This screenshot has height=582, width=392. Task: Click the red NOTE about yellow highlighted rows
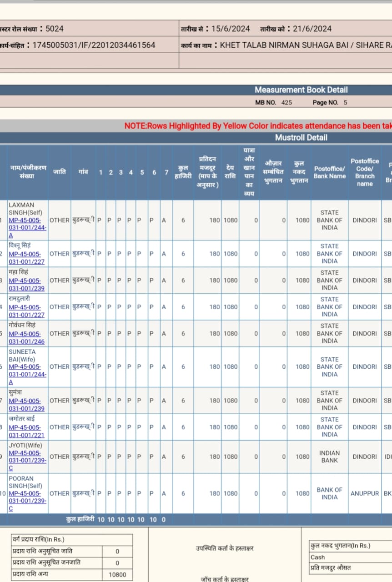[258, 126]
